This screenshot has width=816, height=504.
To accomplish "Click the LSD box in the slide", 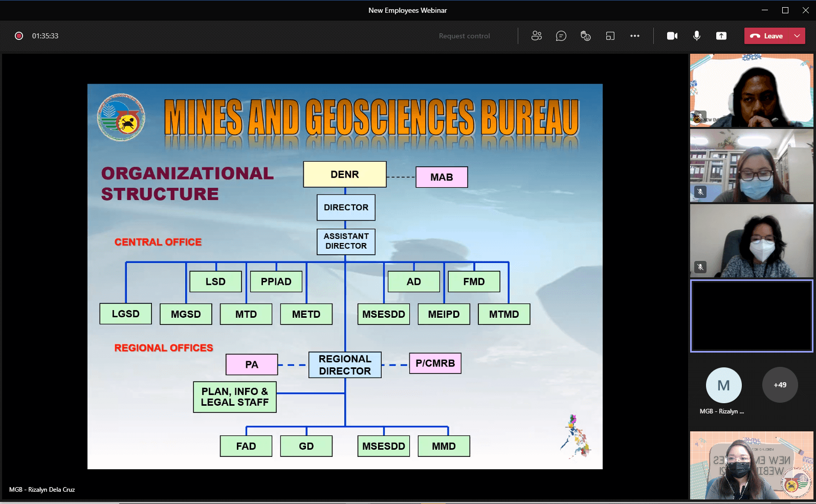I will click(215, 281).
